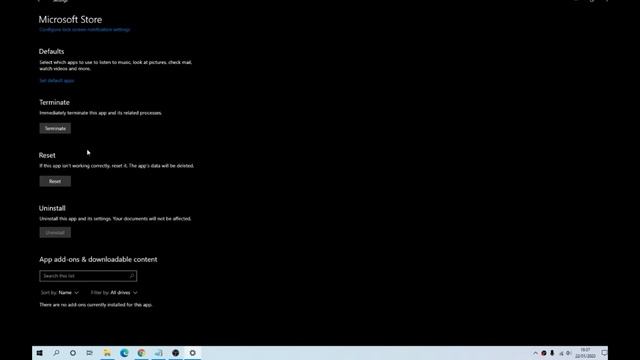Open Configure lock screen notification settings link
Image resolution: width=640 pixels, height=360 pixels.
[84, 29]
